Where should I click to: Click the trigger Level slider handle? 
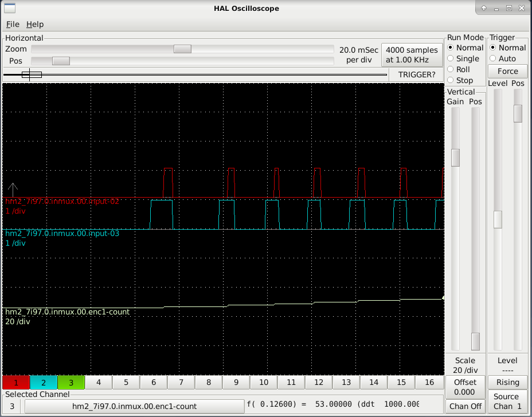pyautogui.click(x=498, y=220)
